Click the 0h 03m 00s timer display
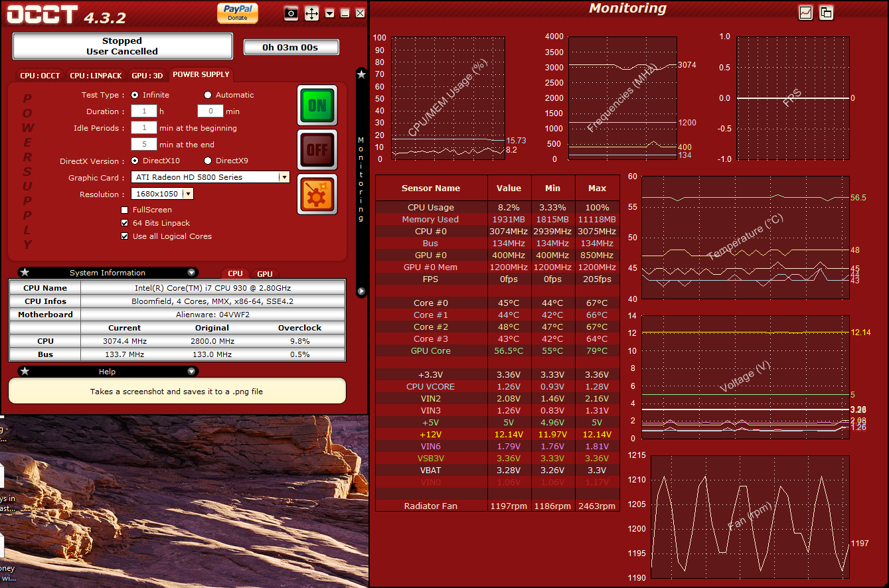 pyautogui.click(x=291, y=47)
